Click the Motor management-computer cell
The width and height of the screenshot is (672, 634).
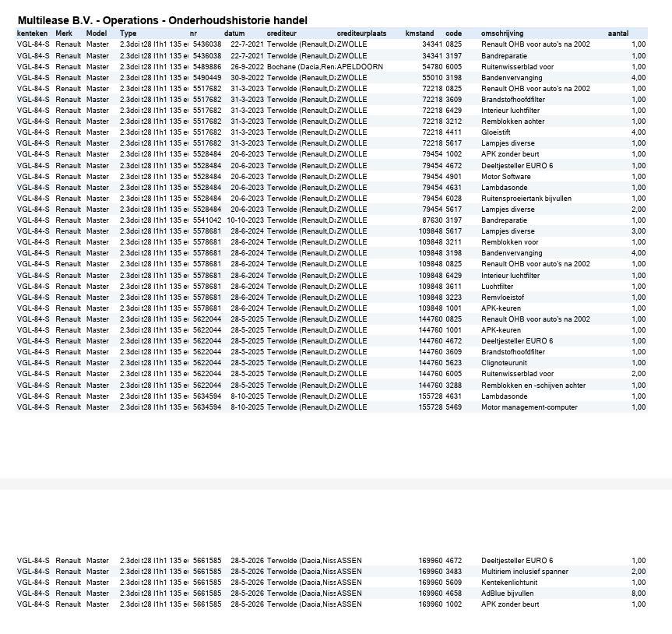point(530,407)
